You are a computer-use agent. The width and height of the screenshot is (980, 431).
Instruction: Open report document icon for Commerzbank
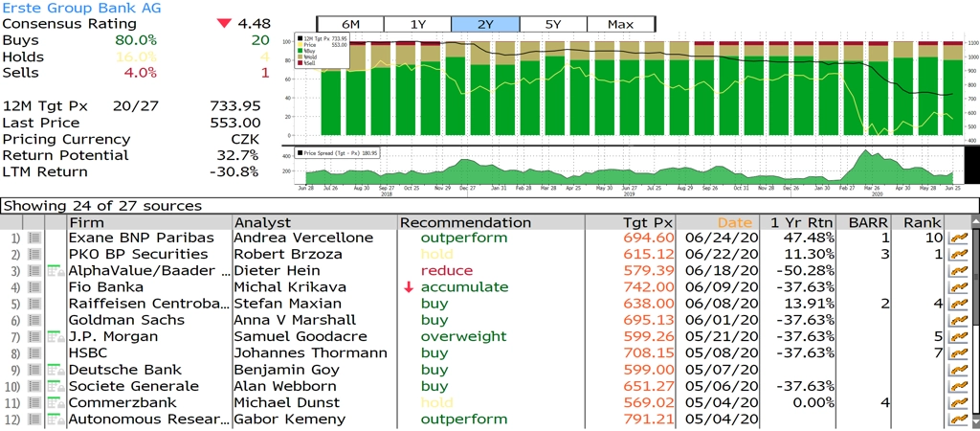(33, 403)
